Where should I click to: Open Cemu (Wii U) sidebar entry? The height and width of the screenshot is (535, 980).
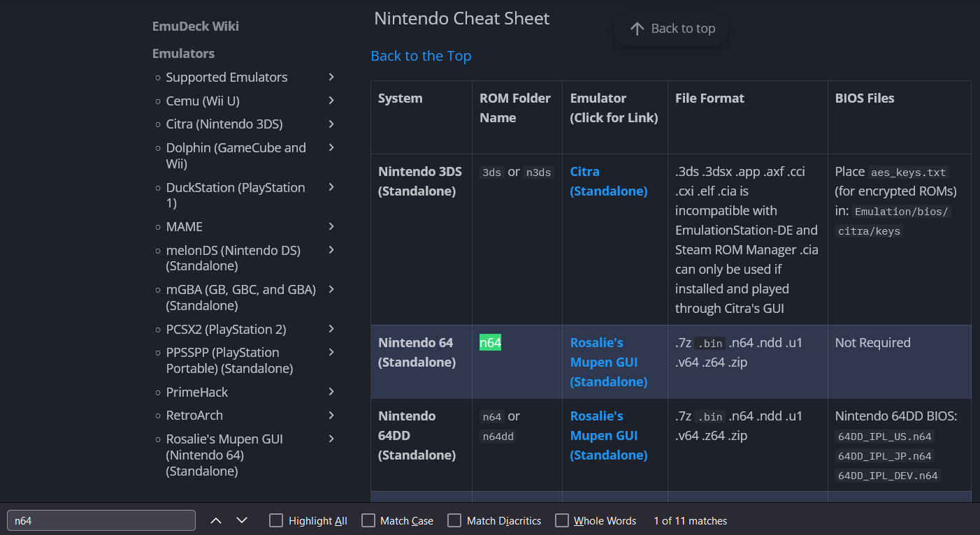tap(203, 101)
